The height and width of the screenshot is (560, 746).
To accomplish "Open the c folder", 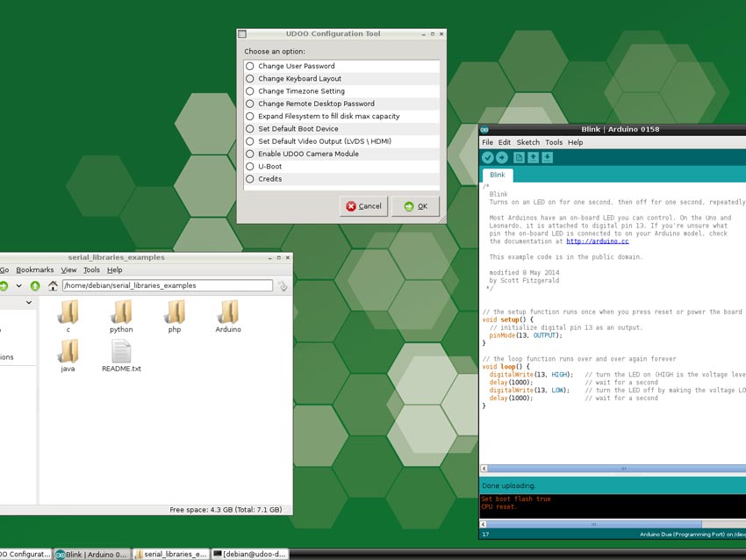I will click(68, 316).
